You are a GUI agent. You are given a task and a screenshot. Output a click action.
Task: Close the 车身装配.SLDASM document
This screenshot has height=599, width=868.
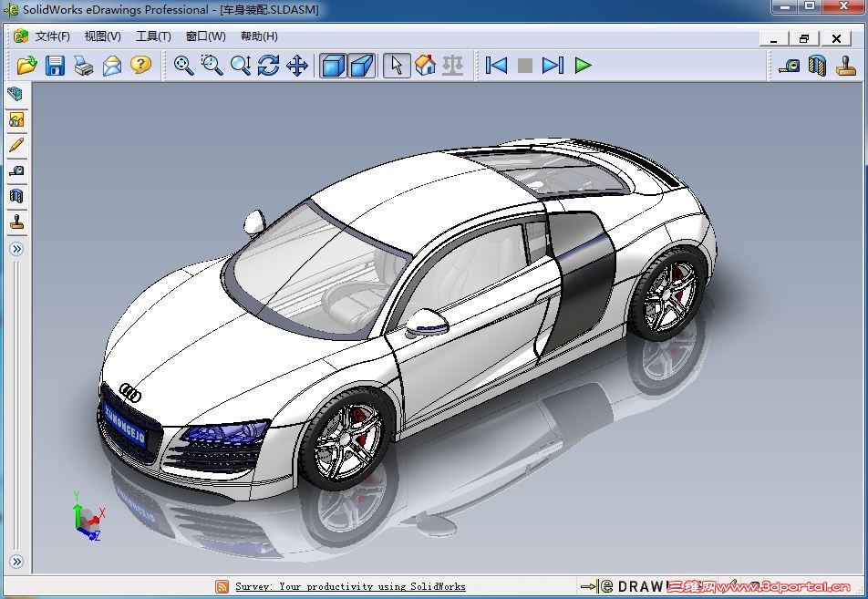(836, 38)
